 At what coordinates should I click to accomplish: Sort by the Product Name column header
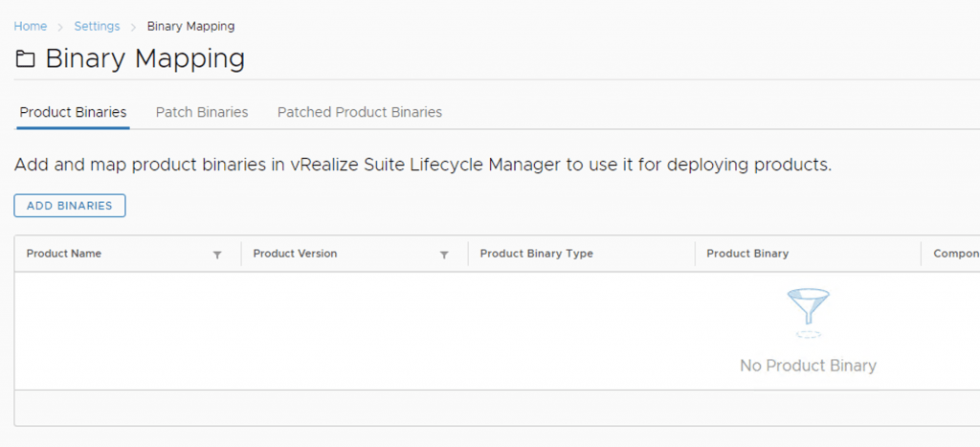coord(64,254)
